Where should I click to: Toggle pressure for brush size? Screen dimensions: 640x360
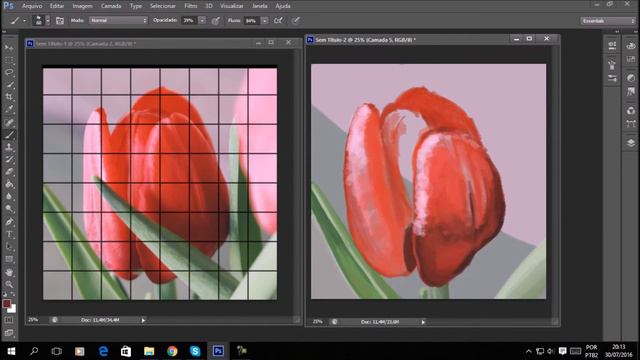[296, 20]
